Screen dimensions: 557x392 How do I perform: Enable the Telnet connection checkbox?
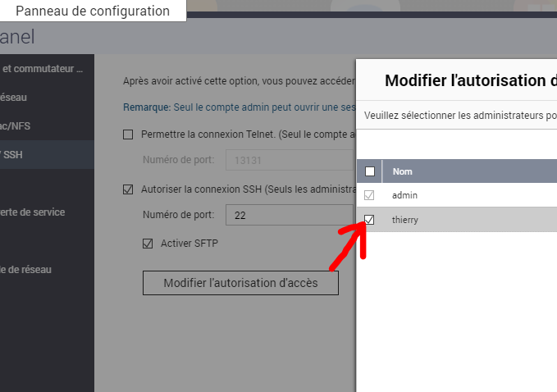tap(128, 134)
